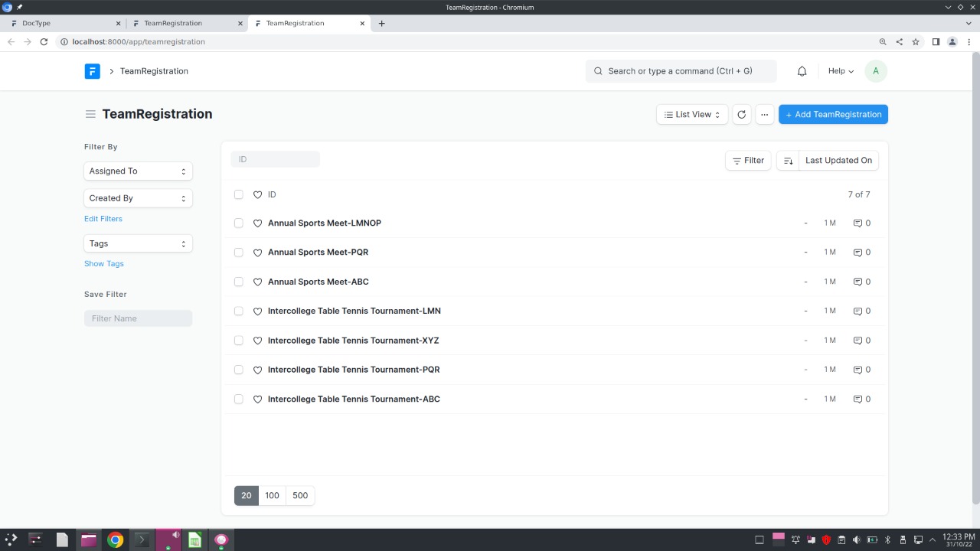Check Intercollege Table Tennis Tournament-PQR row

pyautogui.click(x=239, y=370)
